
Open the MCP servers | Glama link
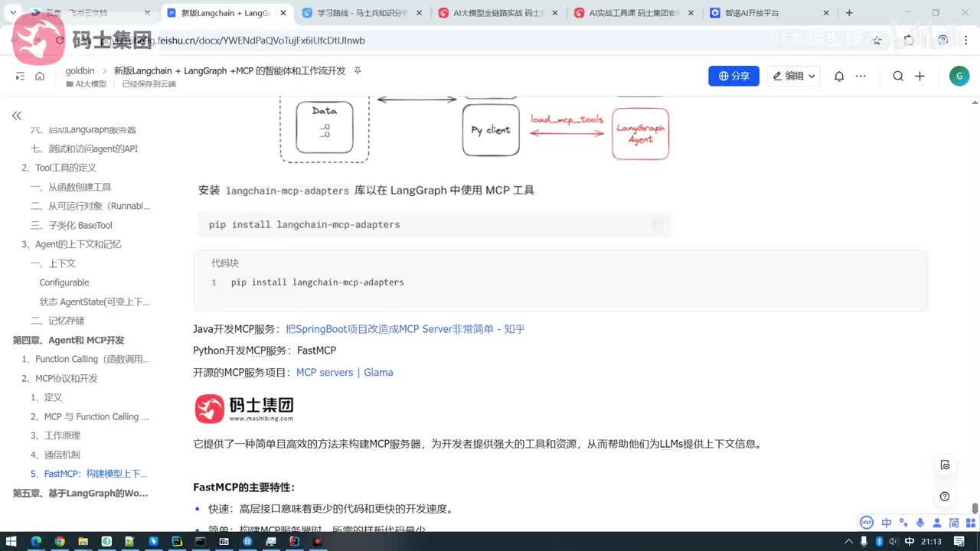point(345,373)
